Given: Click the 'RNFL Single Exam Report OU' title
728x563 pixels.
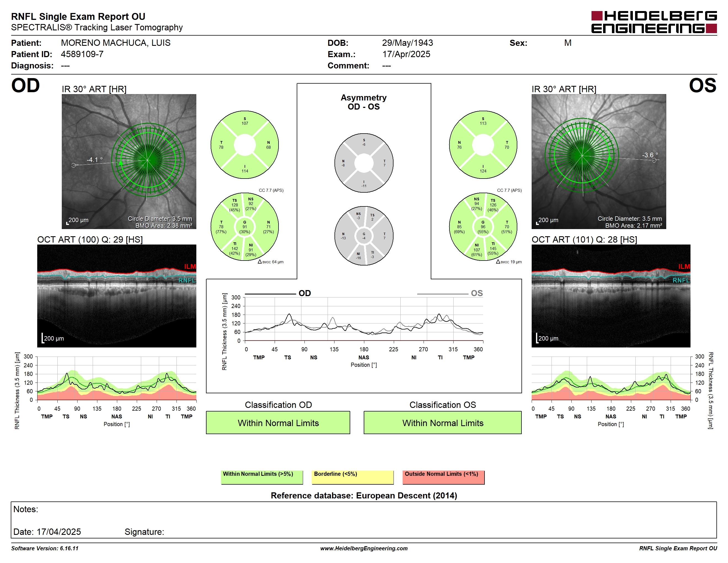Looking at the screenshot, I should coord(78,16).
